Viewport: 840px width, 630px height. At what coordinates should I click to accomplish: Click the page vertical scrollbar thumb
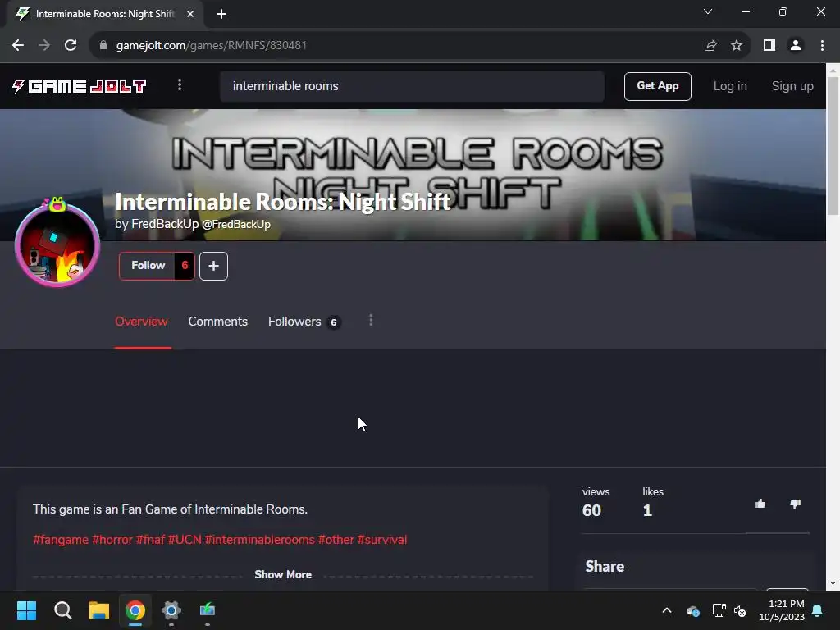[833, 146]
